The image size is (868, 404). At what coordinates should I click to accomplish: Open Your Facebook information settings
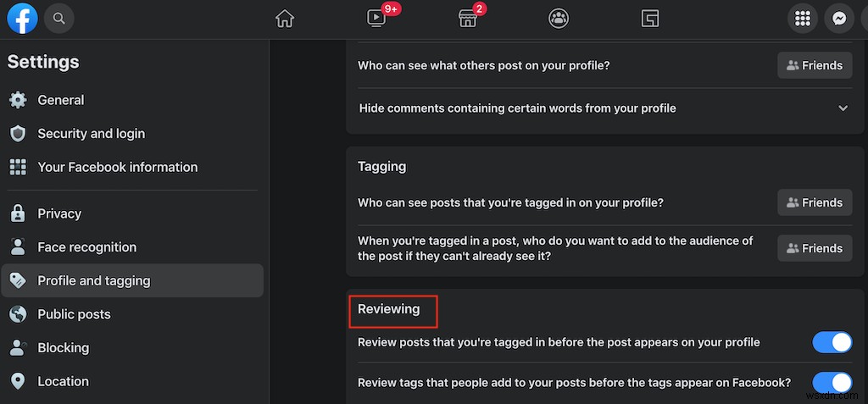pos(132,167)
